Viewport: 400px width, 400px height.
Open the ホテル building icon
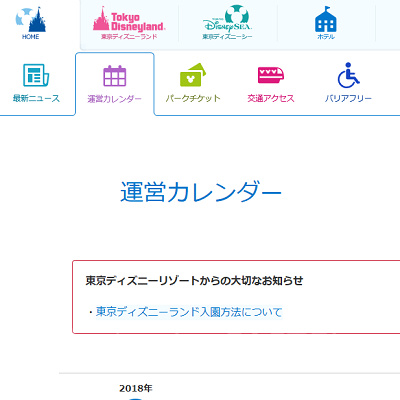[326, 19]
